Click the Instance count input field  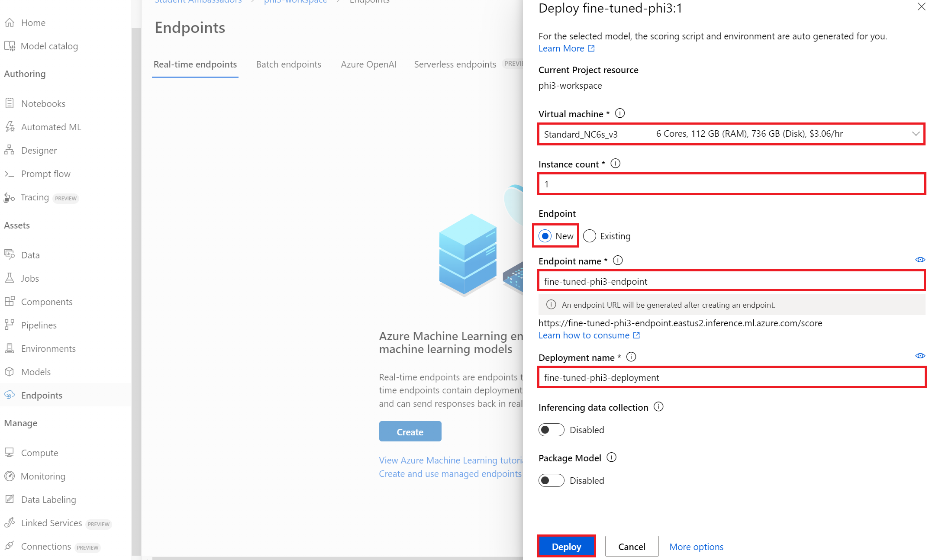pos(731,184)
